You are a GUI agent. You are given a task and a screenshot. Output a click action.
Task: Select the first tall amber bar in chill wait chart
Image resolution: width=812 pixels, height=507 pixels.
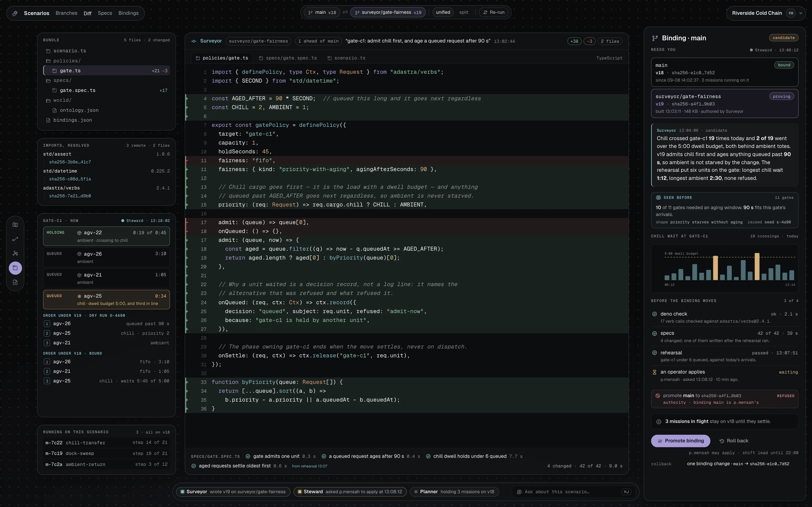point(715,268)
